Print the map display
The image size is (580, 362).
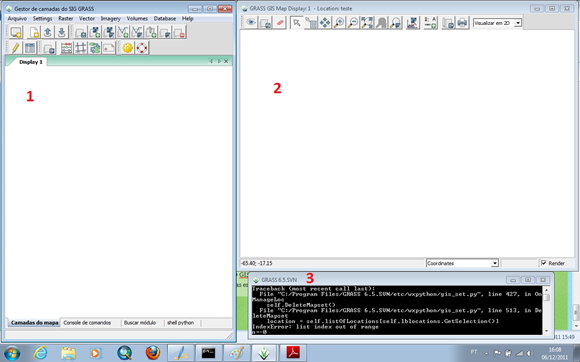coord(462,23)
